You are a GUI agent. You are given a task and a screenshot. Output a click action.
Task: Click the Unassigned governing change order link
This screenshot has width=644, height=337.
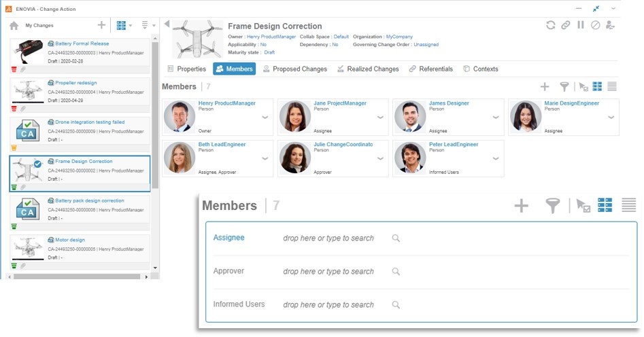426,45
